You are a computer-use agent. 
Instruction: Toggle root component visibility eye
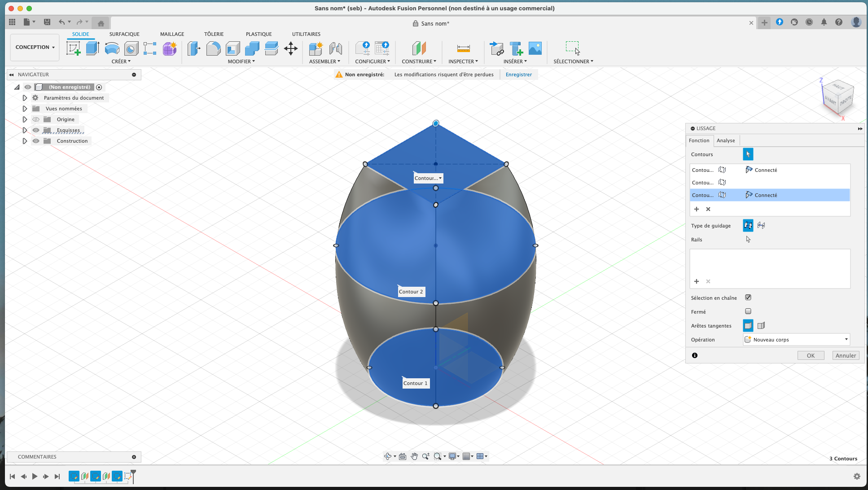tap(28, 87)
